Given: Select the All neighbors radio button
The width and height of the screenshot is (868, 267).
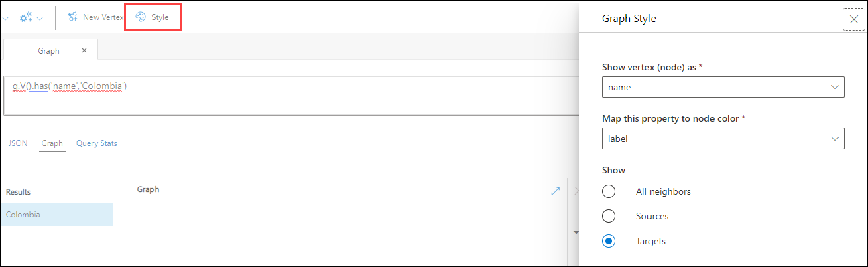Looking at the screenshot, I should coord(609,191).
